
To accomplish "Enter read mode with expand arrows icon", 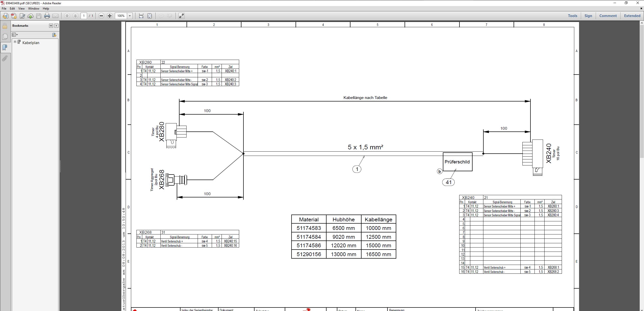I will coord(181,16).
